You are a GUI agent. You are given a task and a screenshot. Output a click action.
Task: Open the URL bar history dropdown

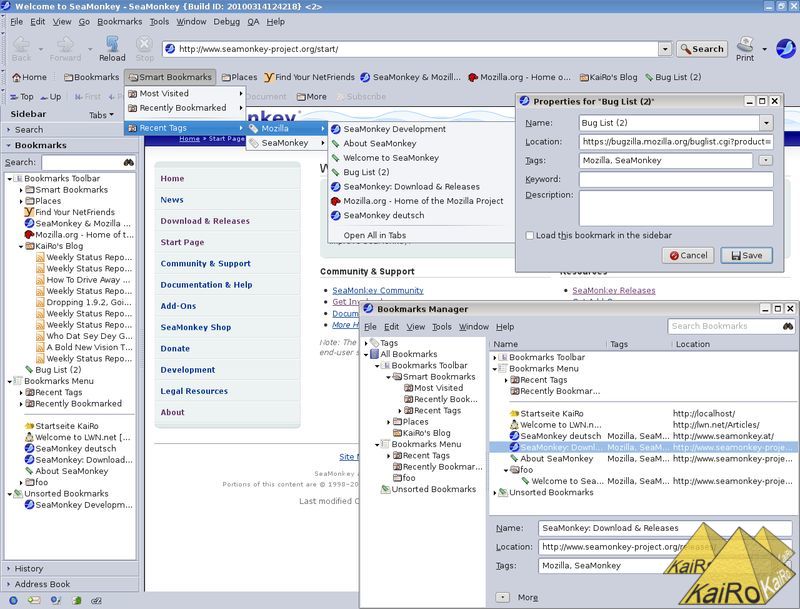coord(664,49)
